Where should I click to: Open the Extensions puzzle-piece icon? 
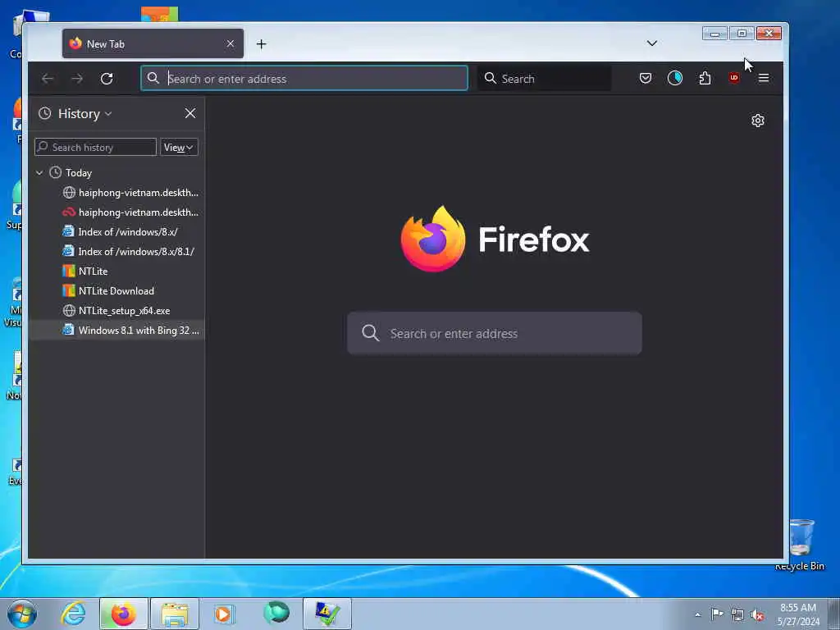tap(705, 78)
